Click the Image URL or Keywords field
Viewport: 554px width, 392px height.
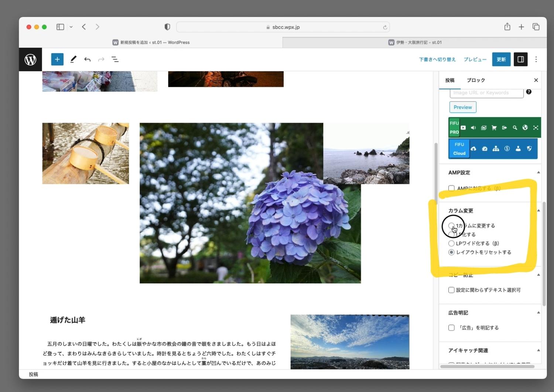pos(486,93)
